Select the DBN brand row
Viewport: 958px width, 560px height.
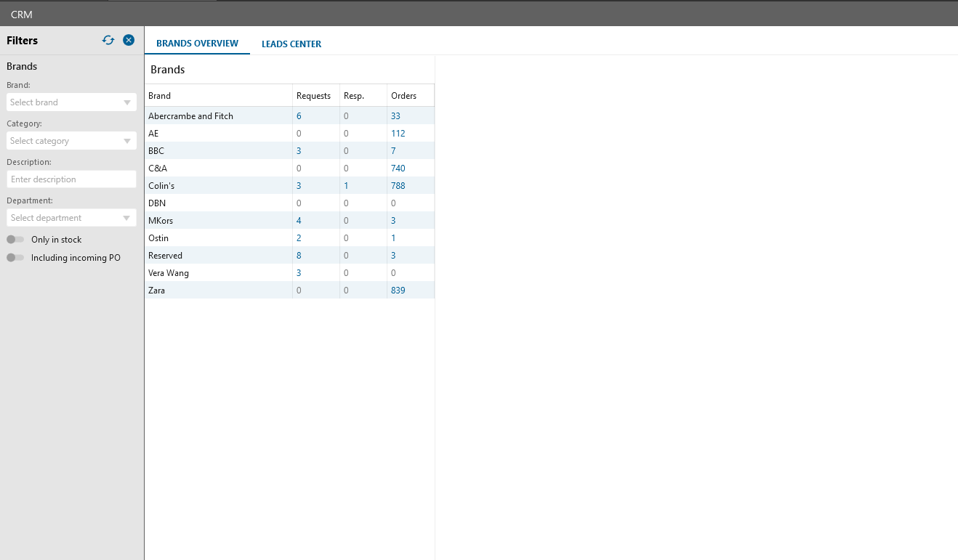click(x=290, y=203)
